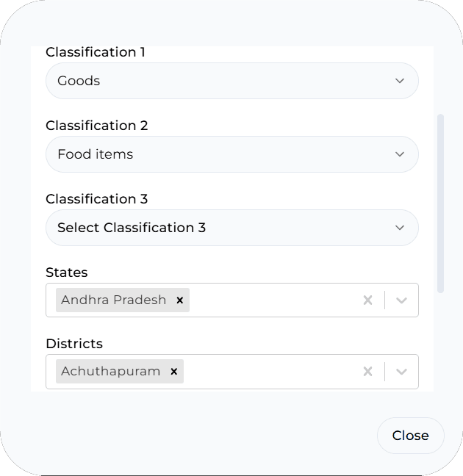This screenshot has width=463, height=476.
Task: Open the dropdown showing Food items
Action: tap(220, 154)
